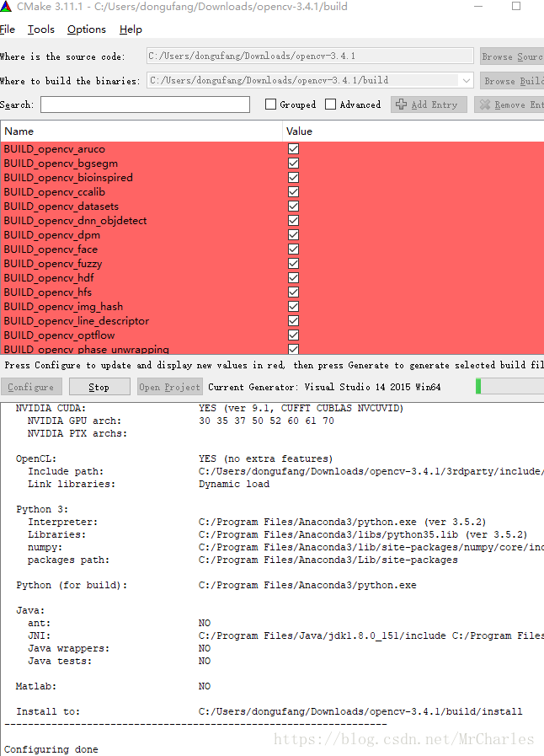The image size is (544, 756).
Task: Select the BUILD_opencv_datasets entry name
Action: tap(61, 206)
